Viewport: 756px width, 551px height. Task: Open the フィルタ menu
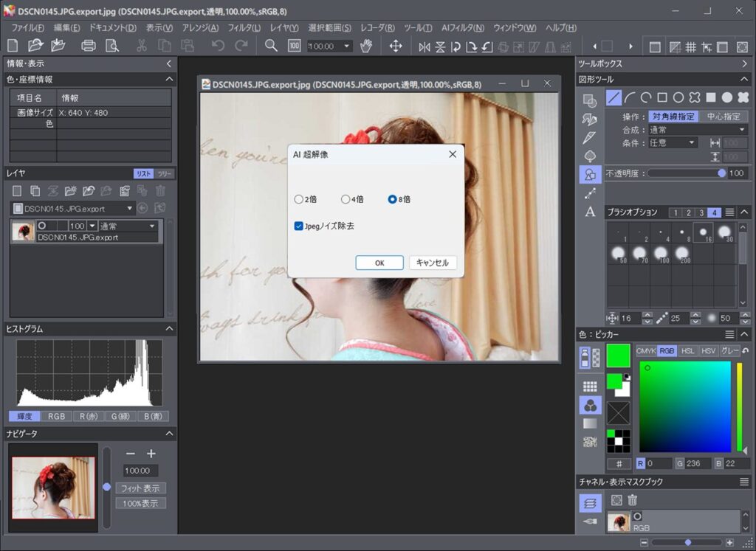coord(244,27)
